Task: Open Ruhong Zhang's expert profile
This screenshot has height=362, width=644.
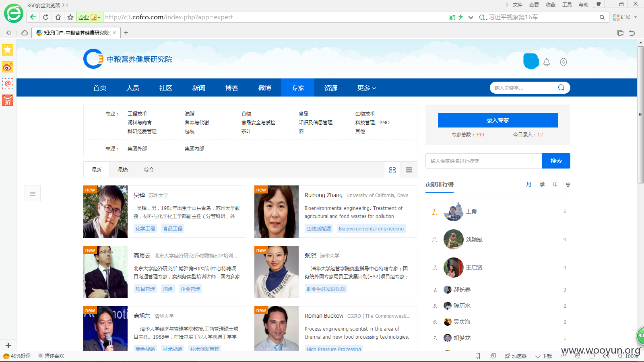Action: [324, 195]
